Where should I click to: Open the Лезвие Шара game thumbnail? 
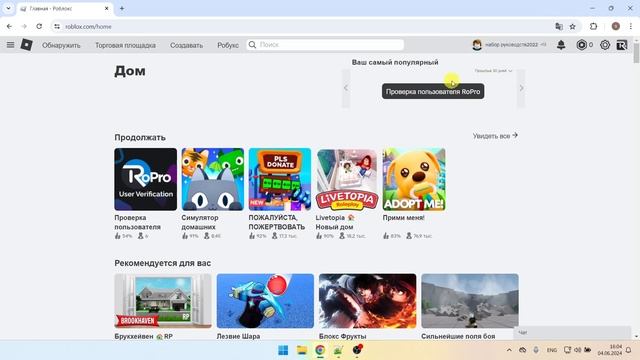(x=265, y=301)
